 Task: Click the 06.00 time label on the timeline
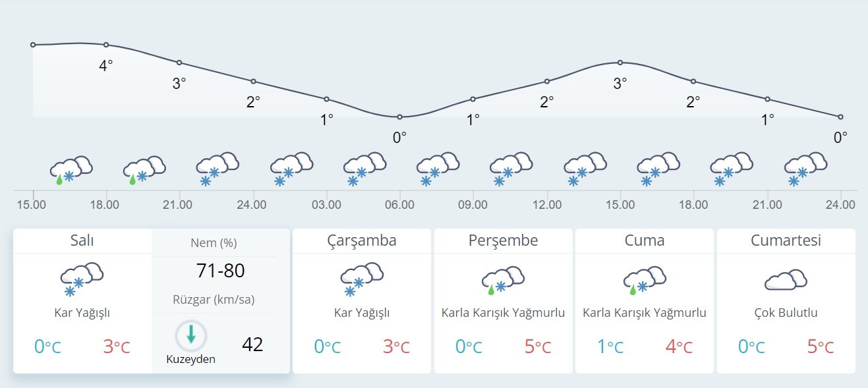click(400, 204)
